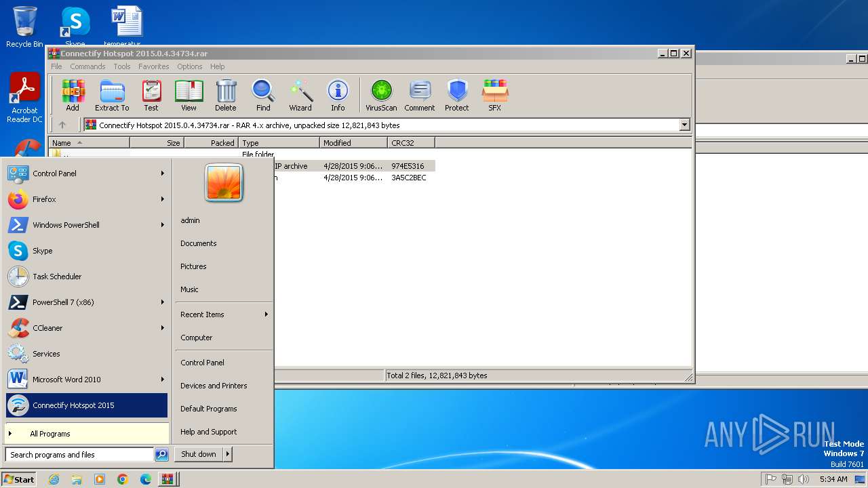Open Windows PowerShell from Start menu
This screenshot has height=488, width=868.
(87, 225)
